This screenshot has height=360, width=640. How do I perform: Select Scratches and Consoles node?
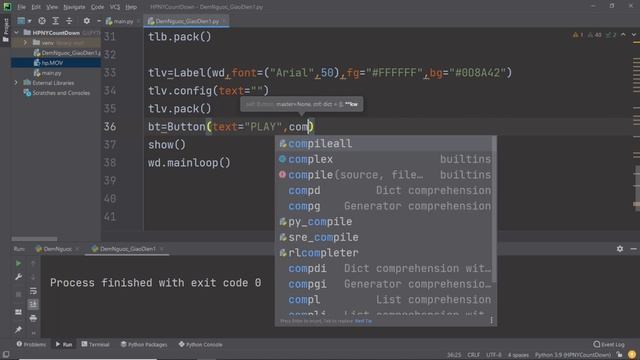click(x=57, y=93)
